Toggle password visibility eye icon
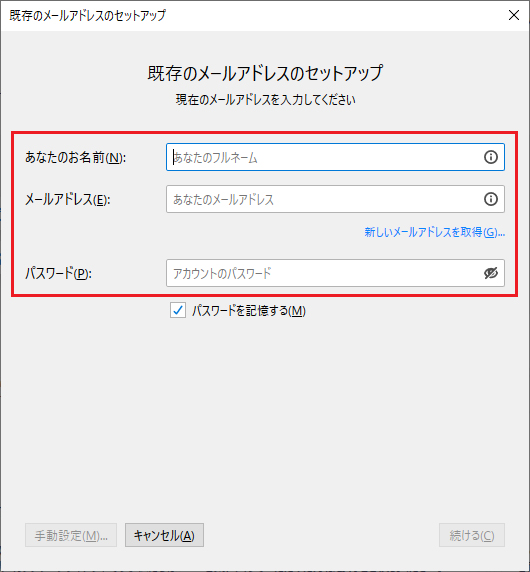The height and width of the screenshot is (572, 530). coord(491,273)
